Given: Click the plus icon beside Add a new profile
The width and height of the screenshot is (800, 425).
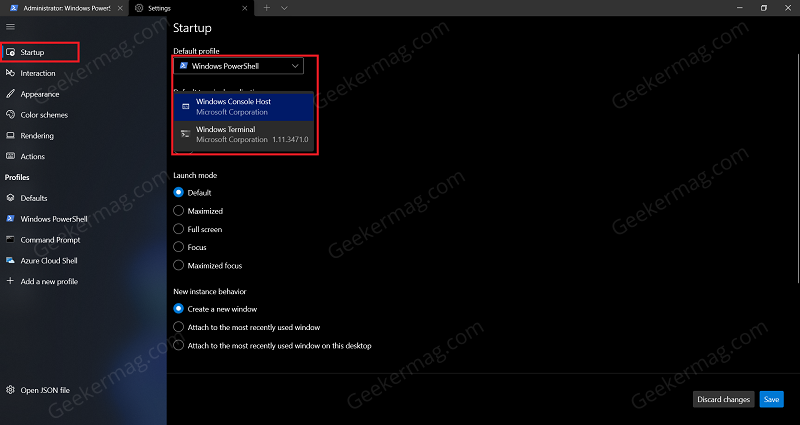Looking at the screenshot, I should click(10, 281).
